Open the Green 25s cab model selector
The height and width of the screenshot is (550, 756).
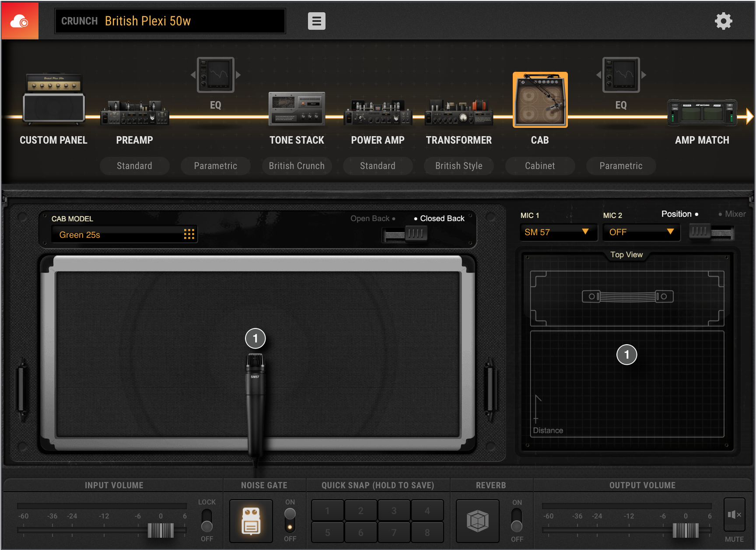pyautogui.click(x=124, y=234)
